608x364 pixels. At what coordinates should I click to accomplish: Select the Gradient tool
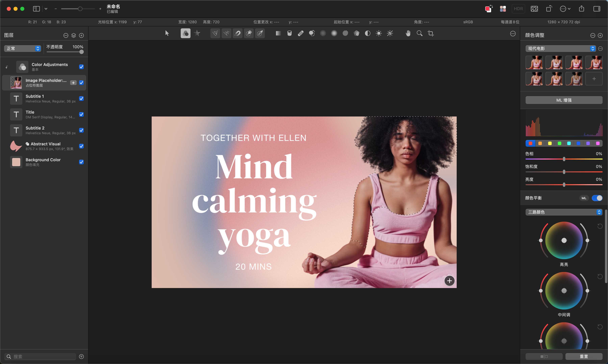click(278, 33)
